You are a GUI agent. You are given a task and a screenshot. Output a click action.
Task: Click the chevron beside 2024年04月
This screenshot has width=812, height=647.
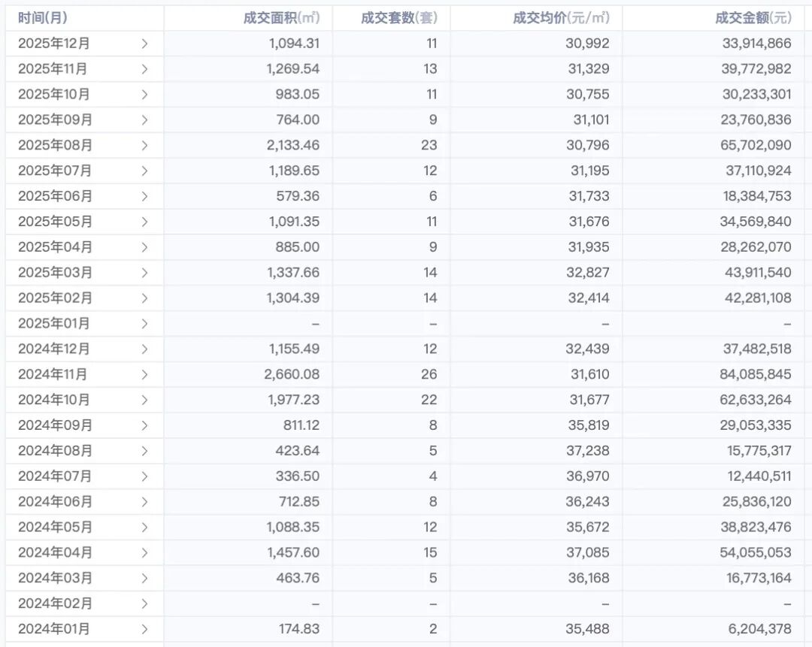coord(144,552)
